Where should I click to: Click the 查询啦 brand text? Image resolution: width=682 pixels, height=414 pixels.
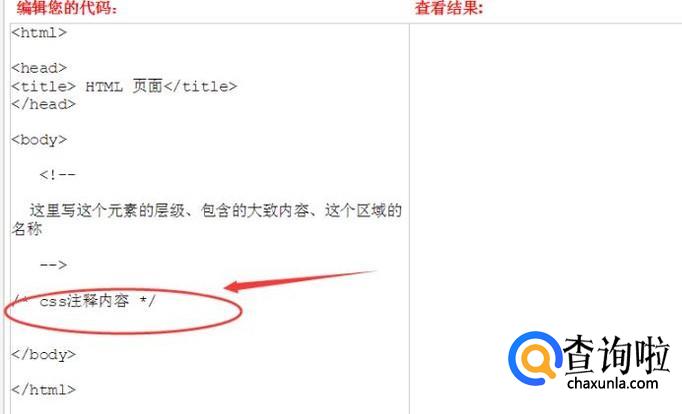pyautogui.click(x=616, y=354)
